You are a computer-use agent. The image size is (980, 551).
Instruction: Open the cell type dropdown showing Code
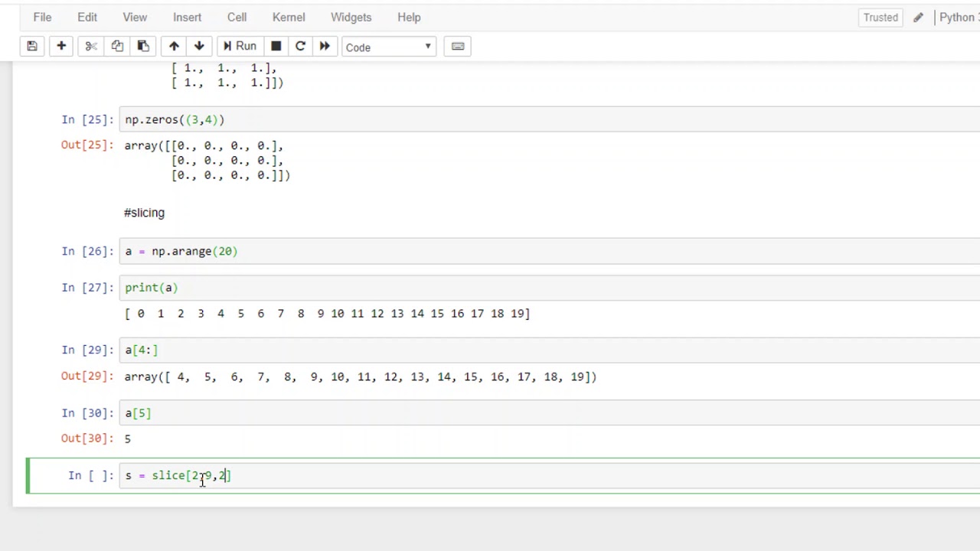(x=388, y=47)
